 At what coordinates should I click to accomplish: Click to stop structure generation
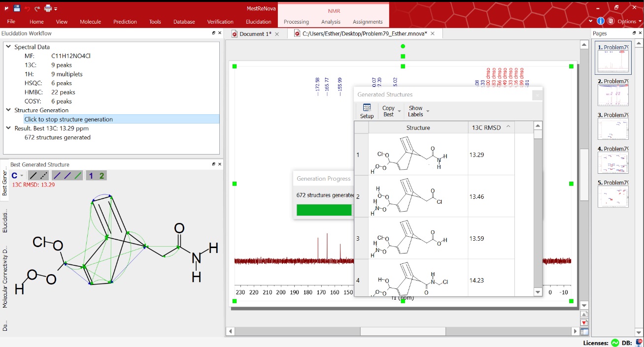tap(68, 119)
